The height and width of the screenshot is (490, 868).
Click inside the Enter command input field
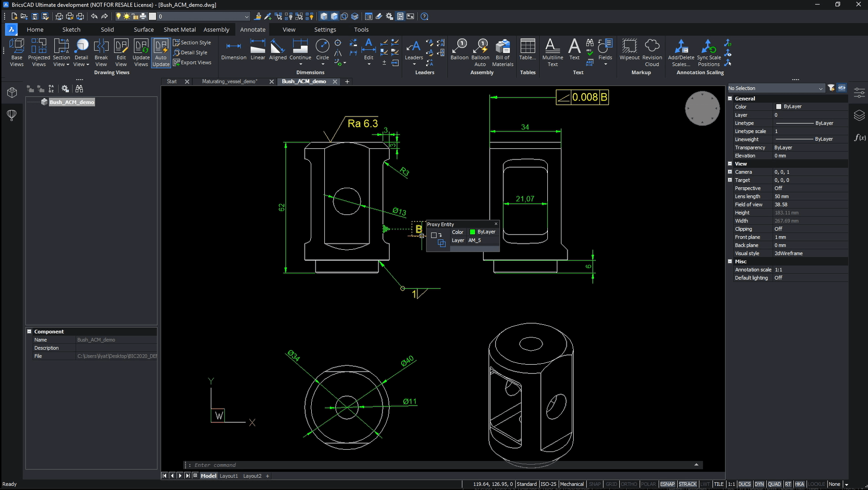tap(329, 465)
